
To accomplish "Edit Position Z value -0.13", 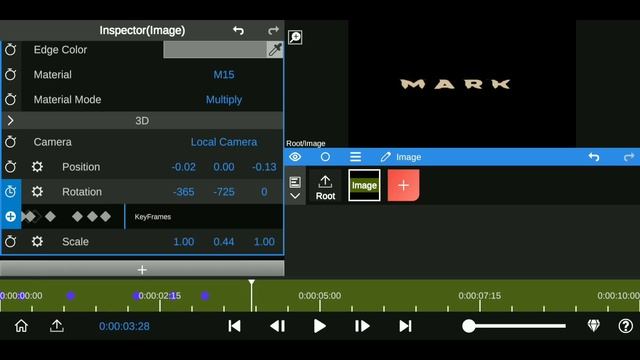I will (x=264, y=167).
